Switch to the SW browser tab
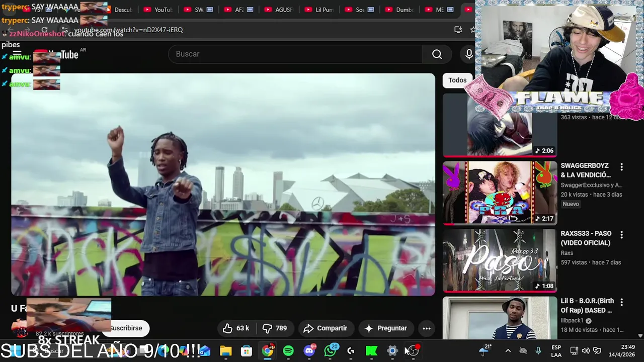644x362 pixels. tap(198, 10)
